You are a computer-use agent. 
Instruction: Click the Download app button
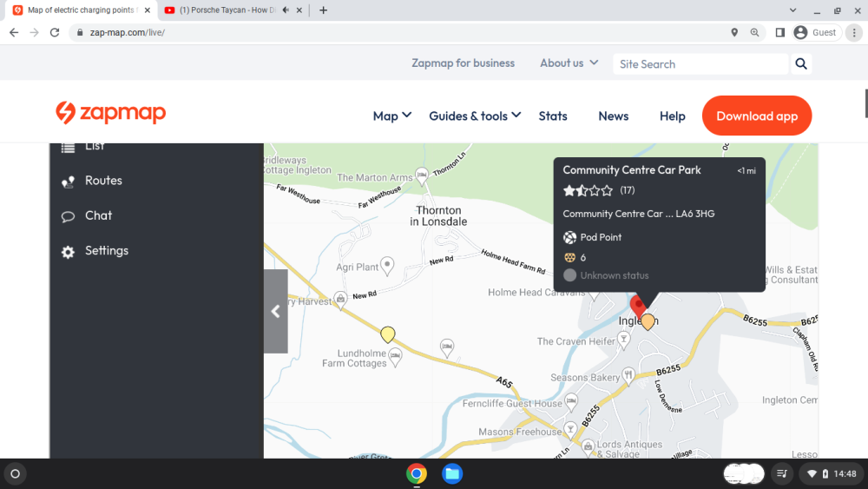[x=757, y=116]
